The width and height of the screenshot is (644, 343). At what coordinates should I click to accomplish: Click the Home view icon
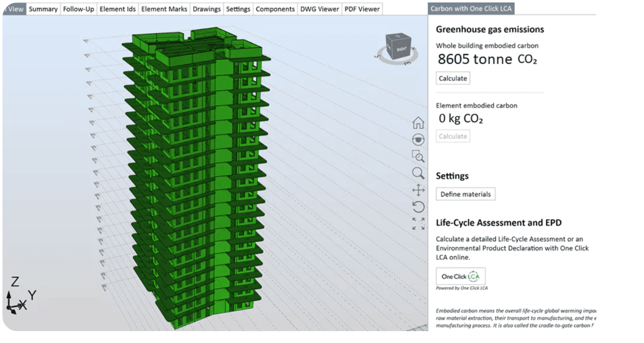(418, 122)
